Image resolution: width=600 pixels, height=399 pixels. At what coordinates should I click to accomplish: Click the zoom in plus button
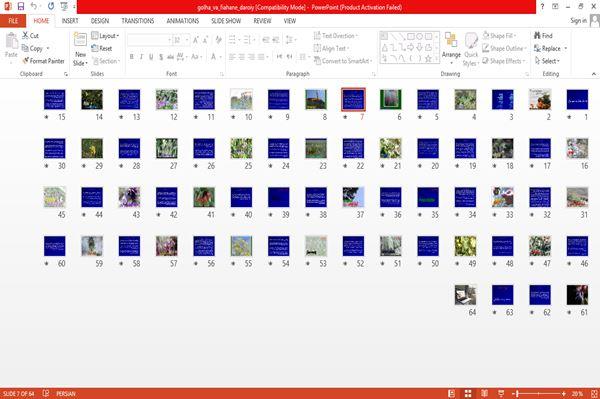pos(564,393)
